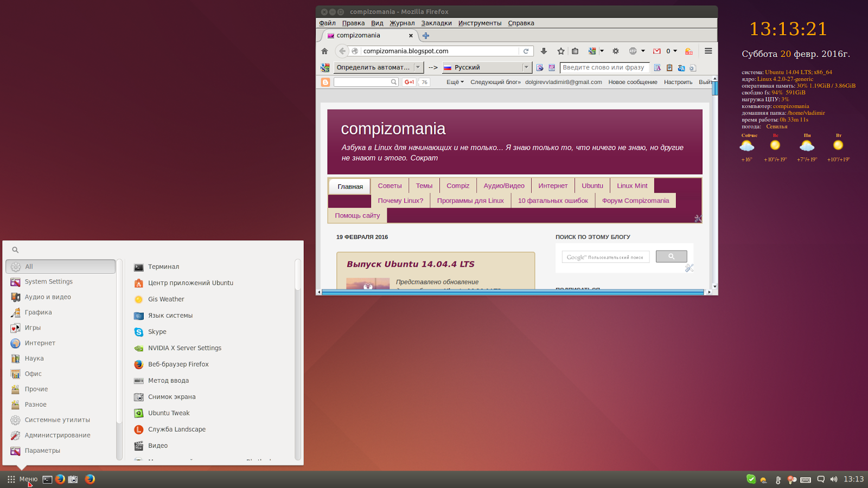Open the volume icon in the system tray
The height and width of the screenshot is (488, 868).
(x=834, y=479)
